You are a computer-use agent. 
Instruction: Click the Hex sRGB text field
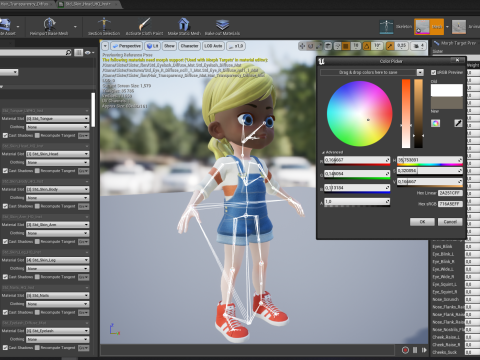450,204
